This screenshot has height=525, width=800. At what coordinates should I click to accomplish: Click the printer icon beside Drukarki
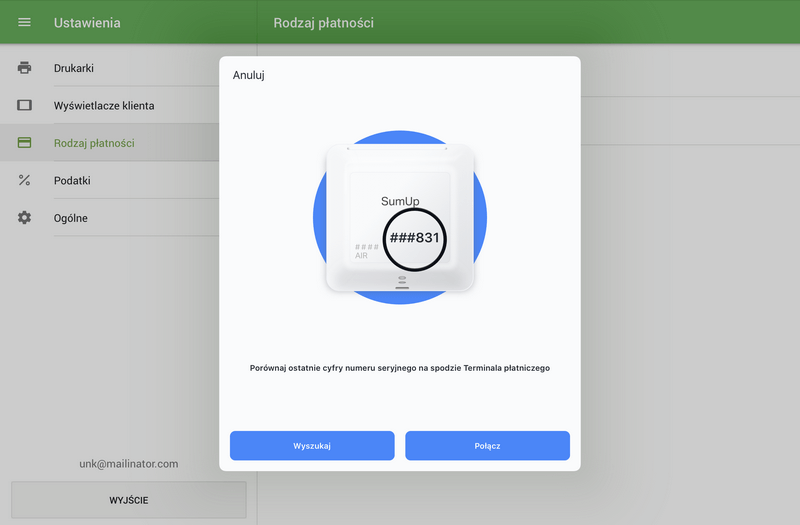pos(25,68)
